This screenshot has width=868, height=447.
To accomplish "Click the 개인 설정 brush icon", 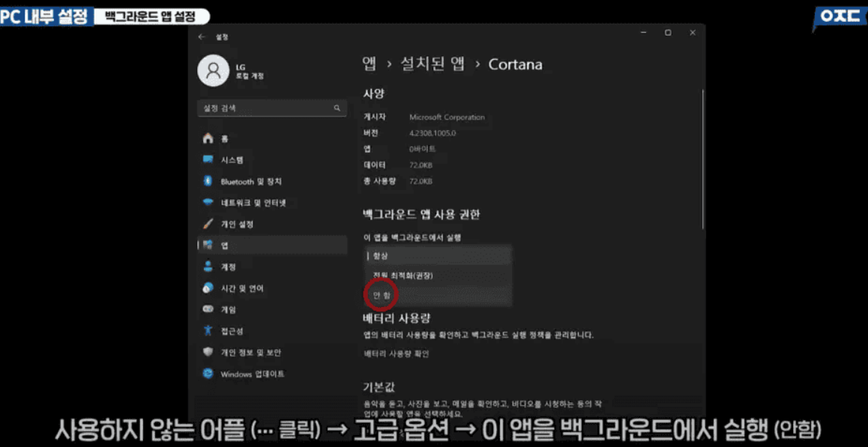I will point(208,224).
